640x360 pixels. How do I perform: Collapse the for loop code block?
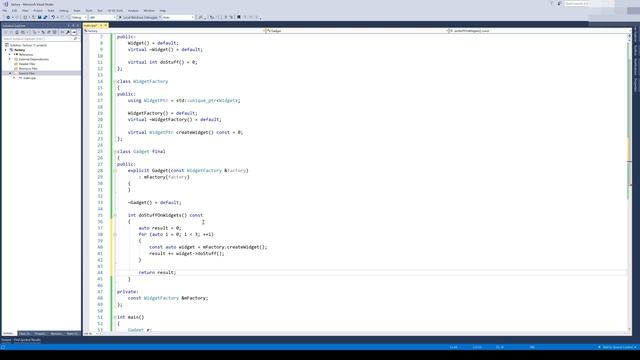[x=115, y=234]
